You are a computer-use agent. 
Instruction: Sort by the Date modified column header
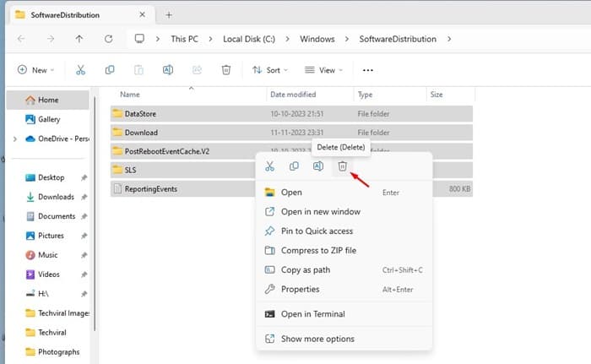pyautogui.click(x=293, y=95)
